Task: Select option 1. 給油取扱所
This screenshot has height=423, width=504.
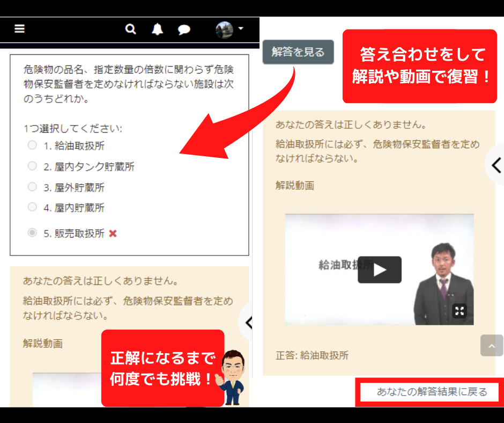Action: 32,145
